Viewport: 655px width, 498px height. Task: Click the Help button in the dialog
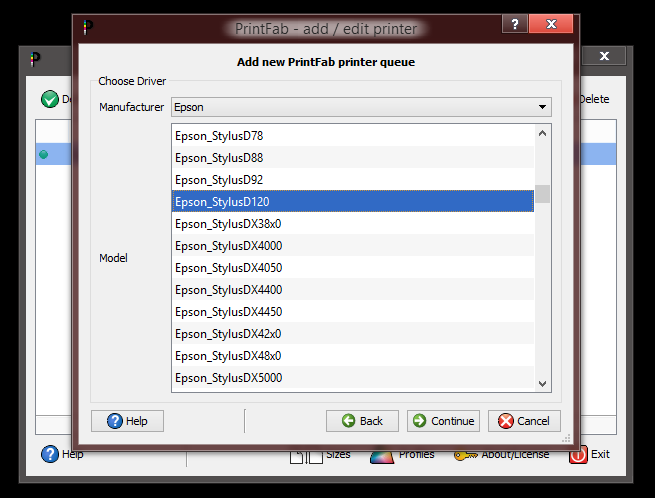point(127,421)
